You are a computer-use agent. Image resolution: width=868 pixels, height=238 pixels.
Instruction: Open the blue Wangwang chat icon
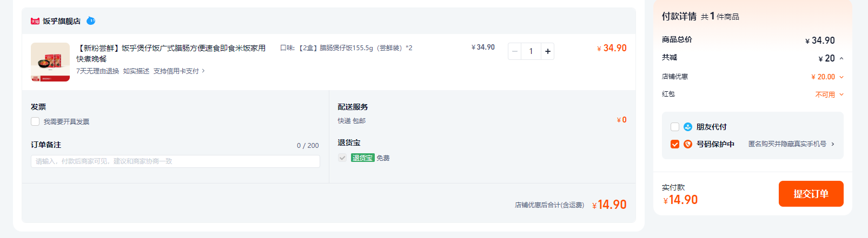[91, 21]
